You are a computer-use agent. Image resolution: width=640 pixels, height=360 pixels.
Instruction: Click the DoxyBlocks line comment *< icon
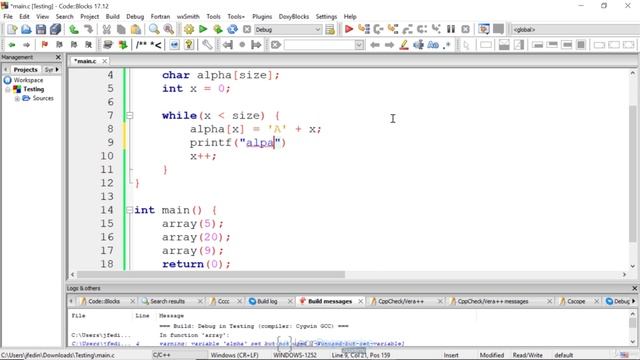click(156, 44)
